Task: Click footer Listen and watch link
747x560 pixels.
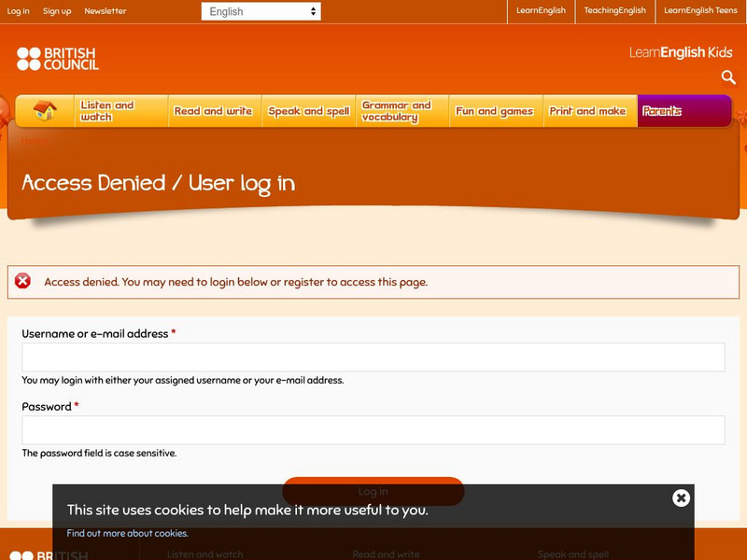Action: [204, 554]
